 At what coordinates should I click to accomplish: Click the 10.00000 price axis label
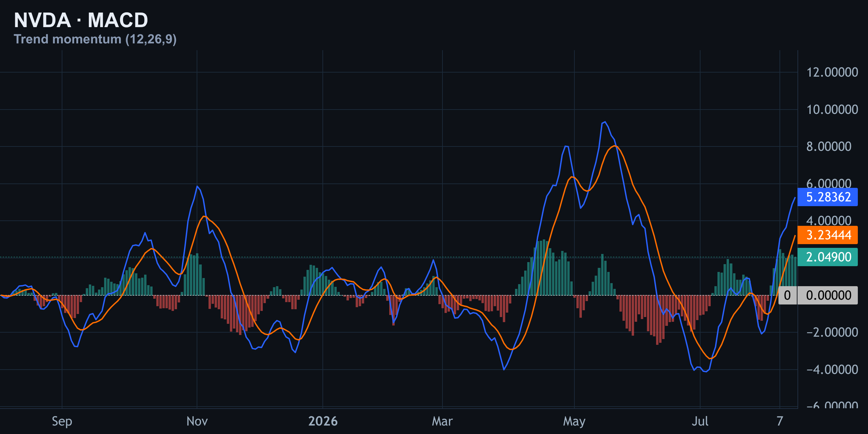(832, 110)
